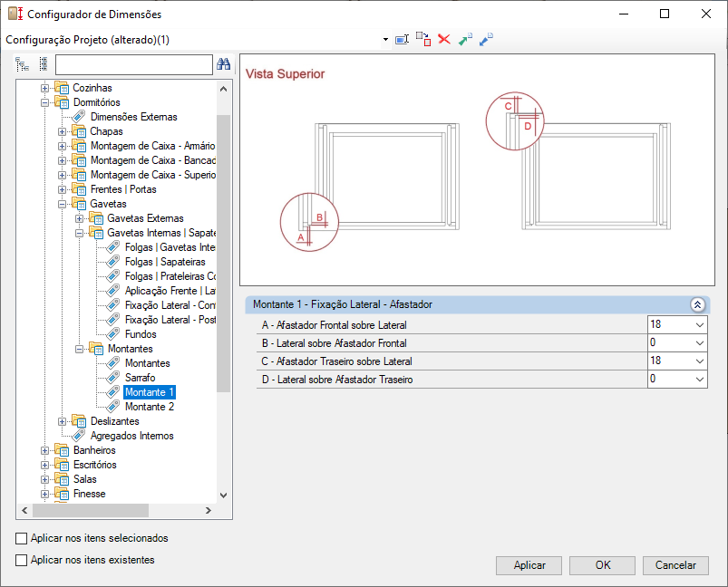Screen dimensions: 728x587
Task: Delete configuration with the red X icon
Action: (x=444, y=40)
